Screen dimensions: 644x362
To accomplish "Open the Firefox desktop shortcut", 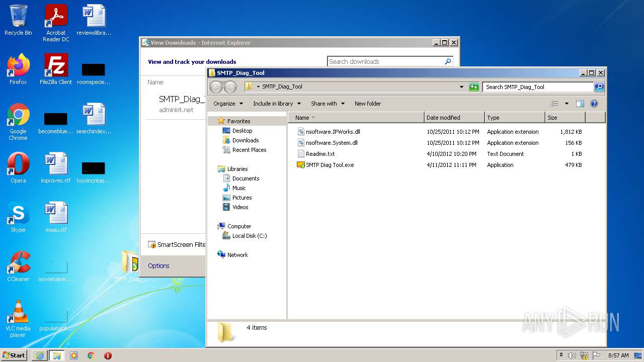I will (x=18, y=69).
